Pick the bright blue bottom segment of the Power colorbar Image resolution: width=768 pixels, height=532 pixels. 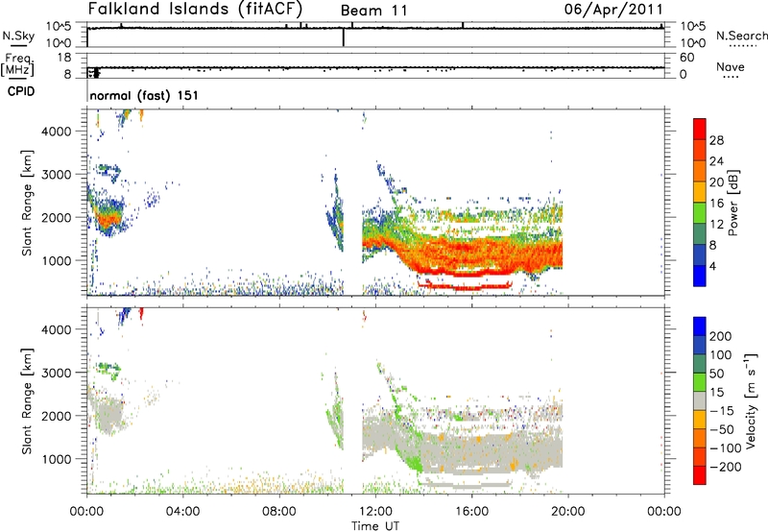(700, 276)
